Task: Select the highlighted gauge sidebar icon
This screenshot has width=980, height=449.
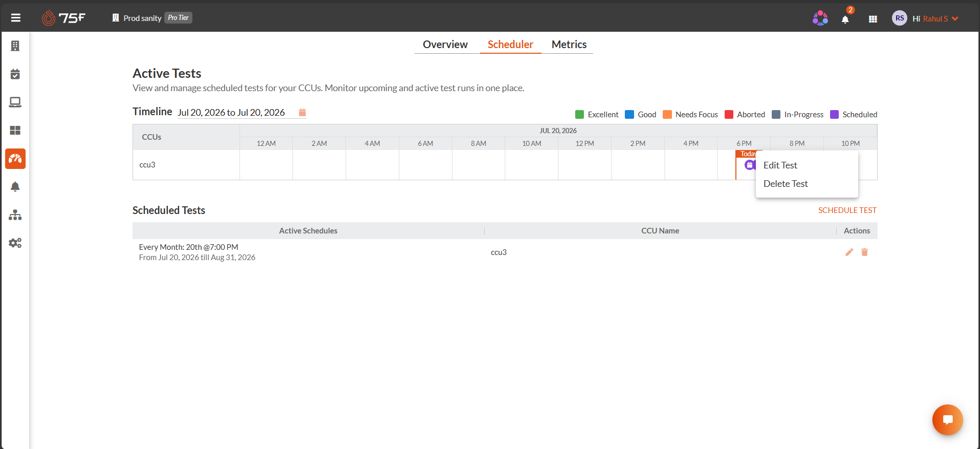Action: click(15, 159)
